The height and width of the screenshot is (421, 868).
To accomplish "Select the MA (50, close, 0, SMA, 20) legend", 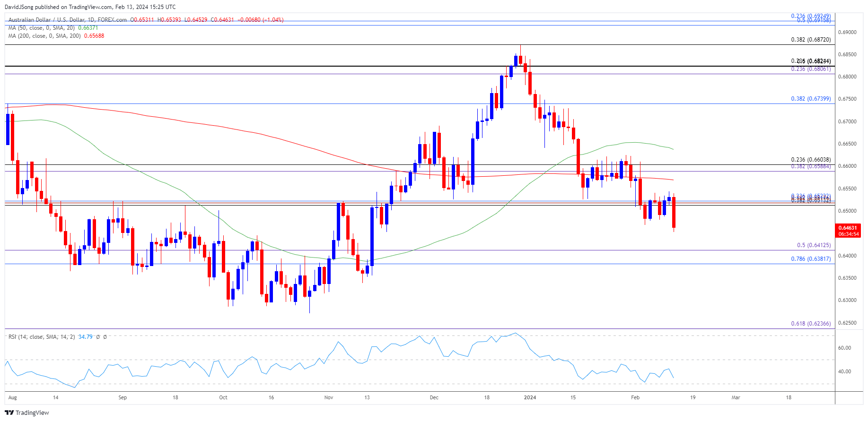I will [43, 28].
